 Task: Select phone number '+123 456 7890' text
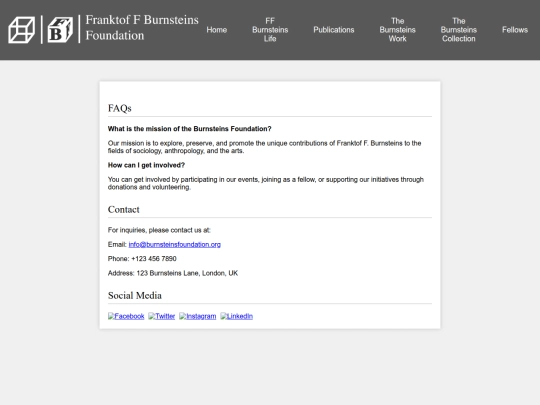point(154,259)
